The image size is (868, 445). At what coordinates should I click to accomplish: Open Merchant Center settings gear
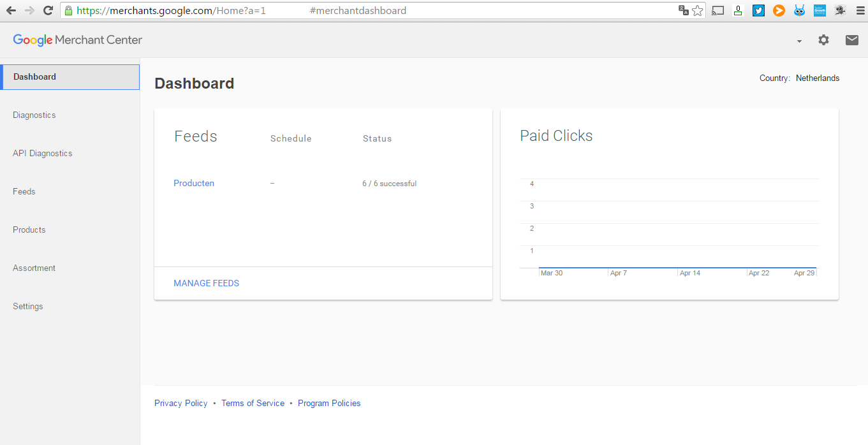(x=824, y=40)
